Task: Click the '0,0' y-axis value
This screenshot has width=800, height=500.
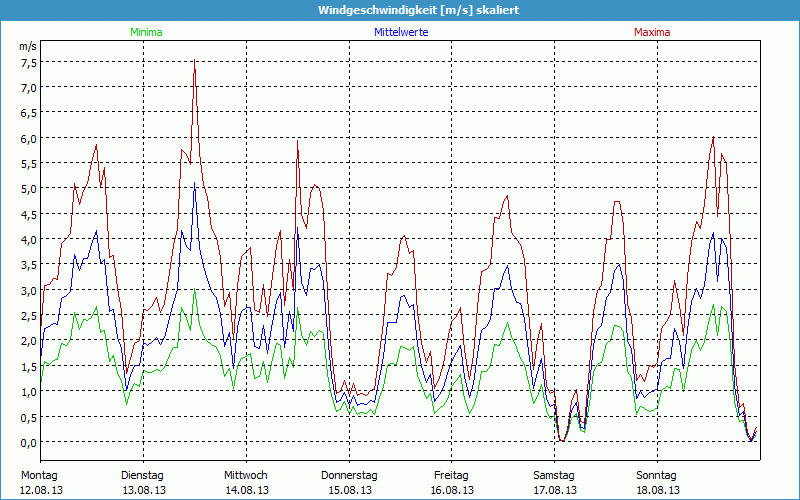Action: click(x=29, y=443)
